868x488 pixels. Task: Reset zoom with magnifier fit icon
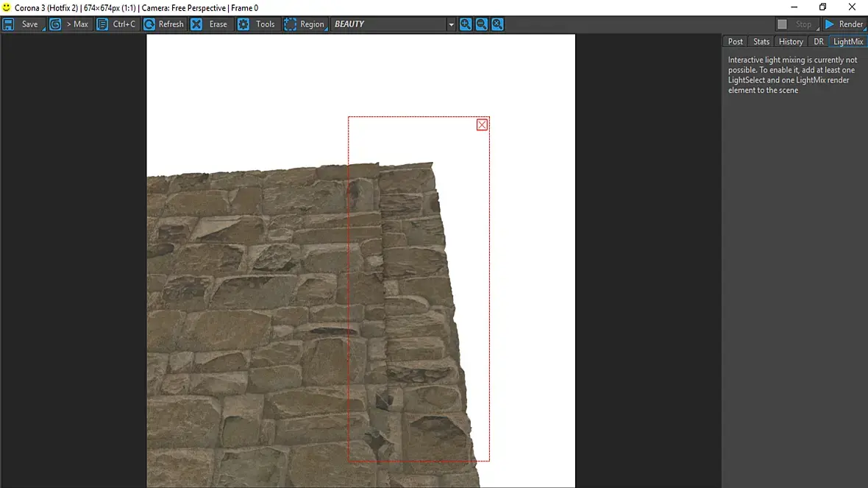(498, 24)
